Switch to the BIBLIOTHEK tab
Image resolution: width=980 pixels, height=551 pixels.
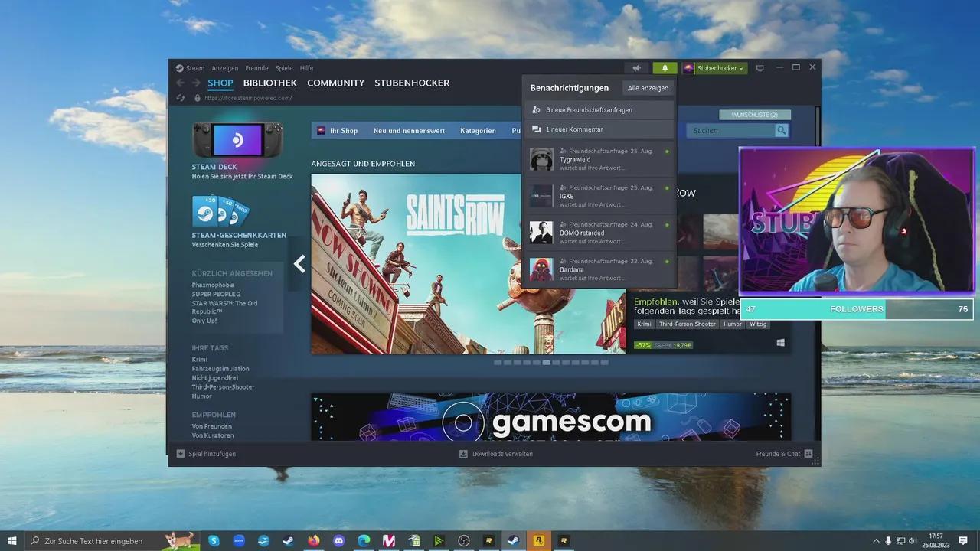click(269, 83)
